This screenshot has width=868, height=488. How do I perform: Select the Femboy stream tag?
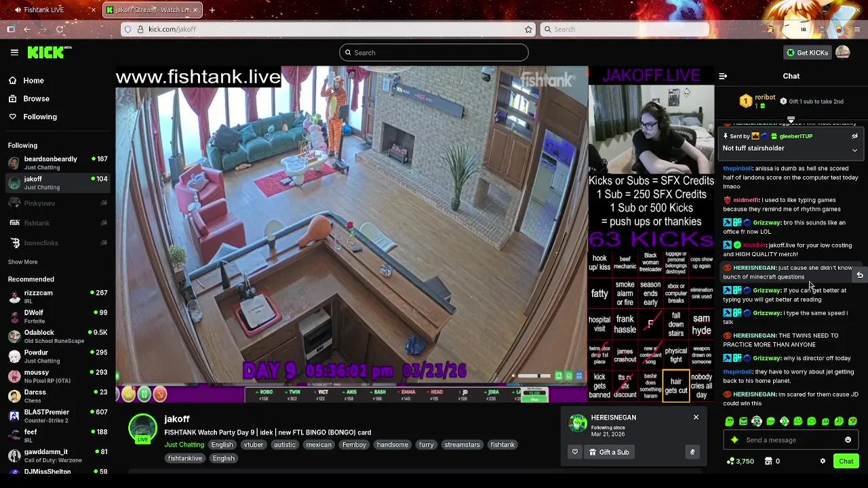[354, 445]
